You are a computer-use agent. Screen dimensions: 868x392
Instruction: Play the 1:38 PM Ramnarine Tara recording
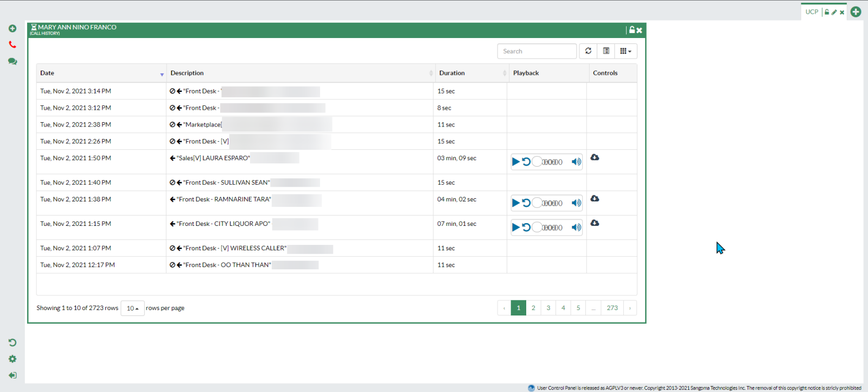point(516,203)
